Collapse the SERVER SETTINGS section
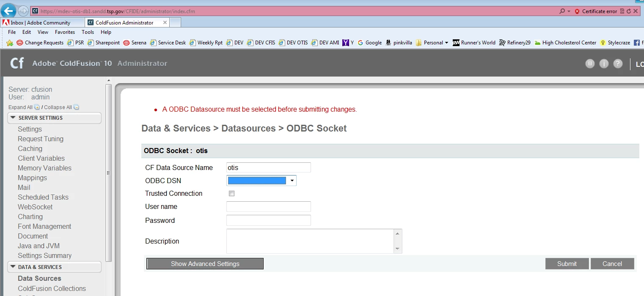644x296 pixels. (x=54, y=118)
